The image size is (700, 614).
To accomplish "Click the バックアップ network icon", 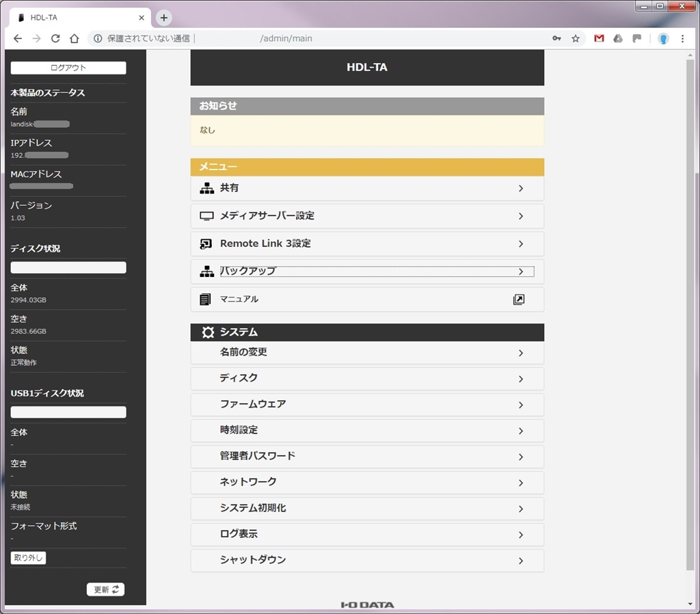I will pos(206,271).
